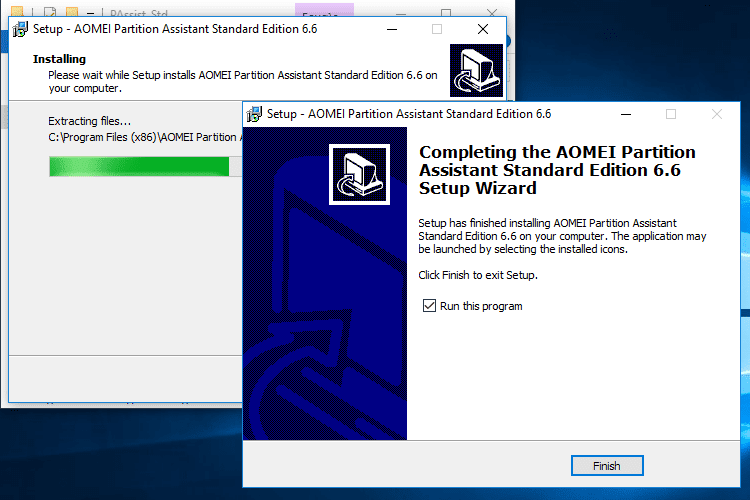Click the close X on the Completing Setup dialog
The image size is (750, 500).
click(716, 114)
